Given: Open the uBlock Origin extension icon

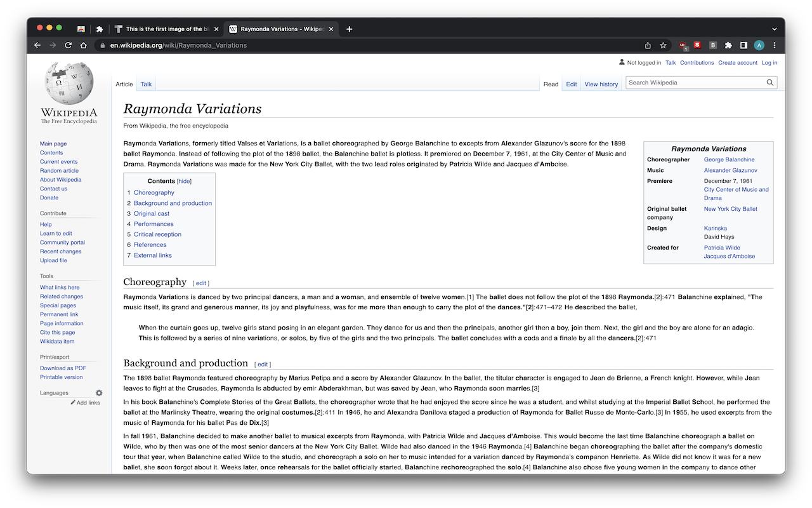Looking at the screenshot, I should point(683,45).
